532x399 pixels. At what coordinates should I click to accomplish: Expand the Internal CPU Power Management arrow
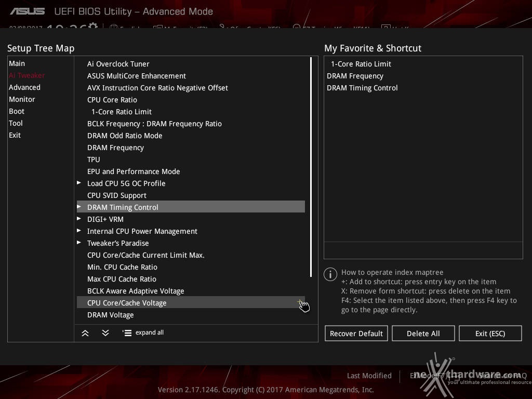click(x=79, y=231)
